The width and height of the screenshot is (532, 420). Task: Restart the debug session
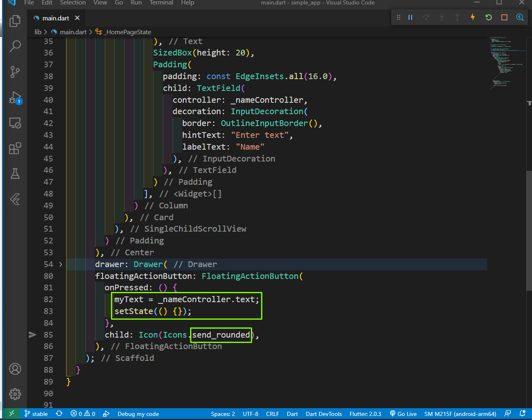point(488,17)
